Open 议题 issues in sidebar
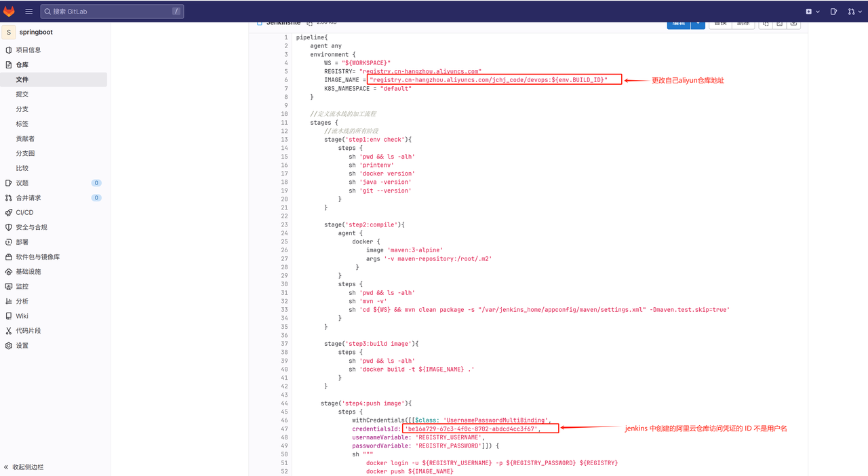The height and width of the screenshot is (476, 868). pyautogui.click(x=22, y=183)
